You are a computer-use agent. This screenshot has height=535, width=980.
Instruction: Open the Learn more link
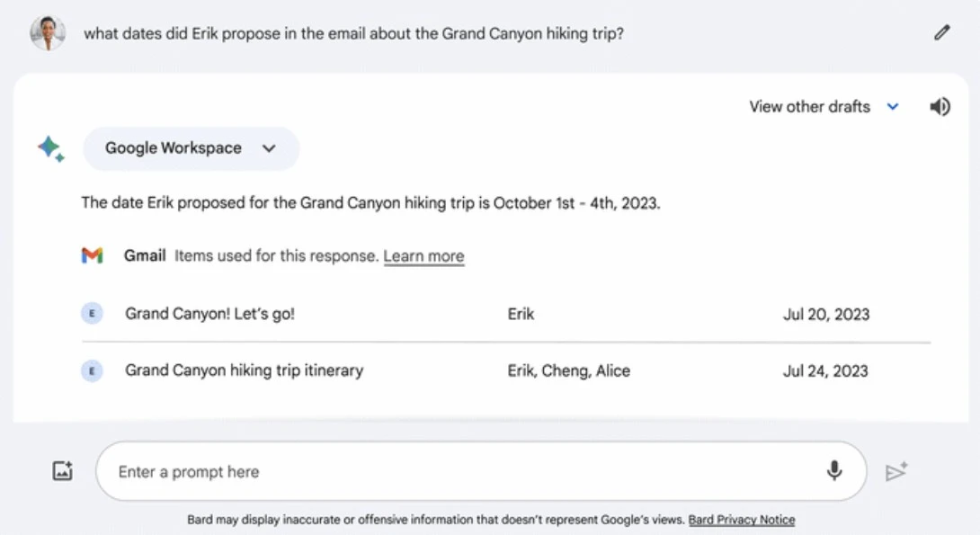(x=423, y=256)
